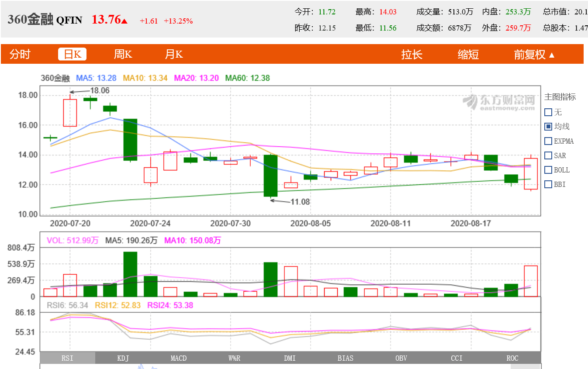Enable the SAR indicator checkbox
Screen dimensions: 588x369
(x=548, y=155)
